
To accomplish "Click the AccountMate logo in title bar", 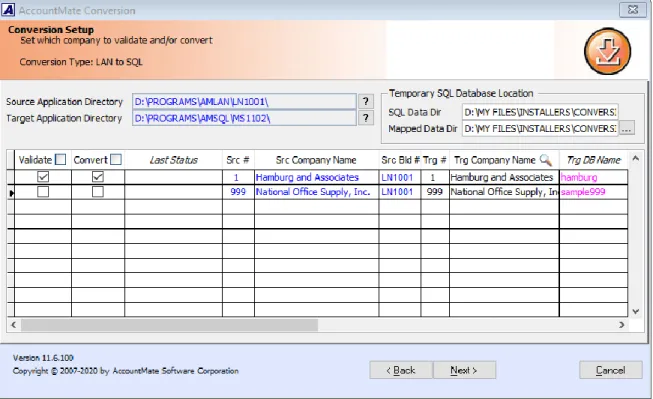I will pyautogui.click(x=8, y=10).
